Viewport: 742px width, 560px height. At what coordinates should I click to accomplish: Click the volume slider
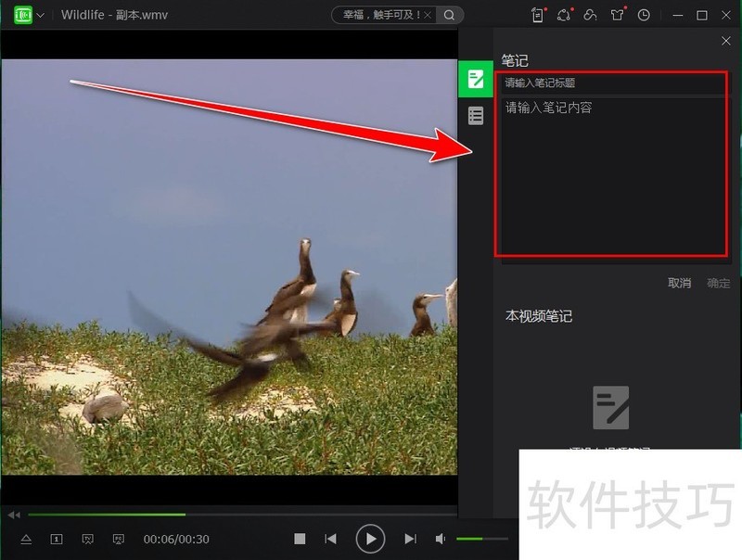[x=480, y=539]
